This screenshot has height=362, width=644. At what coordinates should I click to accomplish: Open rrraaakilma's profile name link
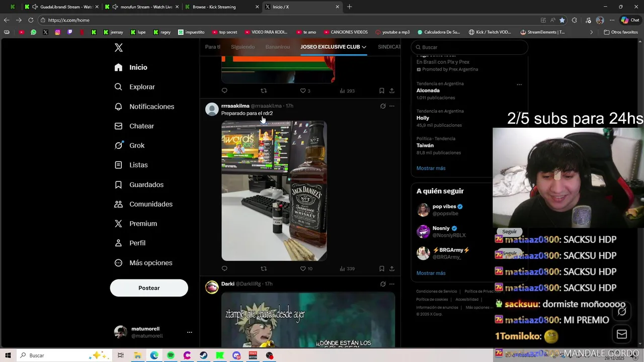point(235,106)
